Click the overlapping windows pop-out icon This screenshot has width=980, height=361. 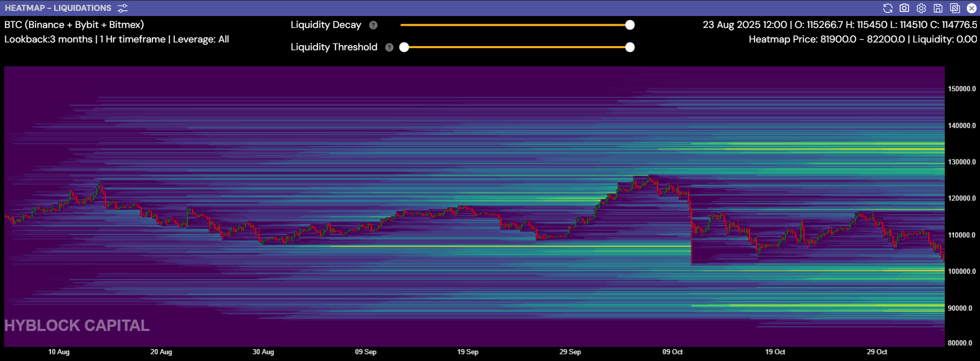955,8
